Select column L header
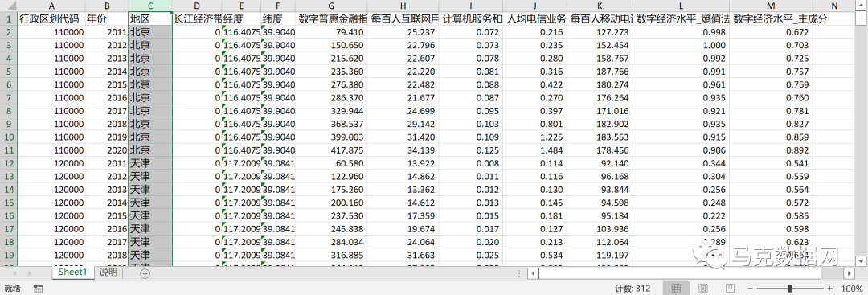This screenshot has height=295, width=868. click(681, 6)
